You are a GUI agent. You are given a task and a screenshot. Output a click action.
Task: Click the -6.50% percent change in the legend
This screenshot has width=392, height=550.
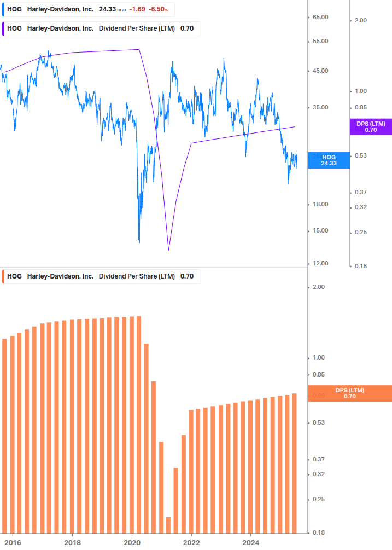point(158,9)
